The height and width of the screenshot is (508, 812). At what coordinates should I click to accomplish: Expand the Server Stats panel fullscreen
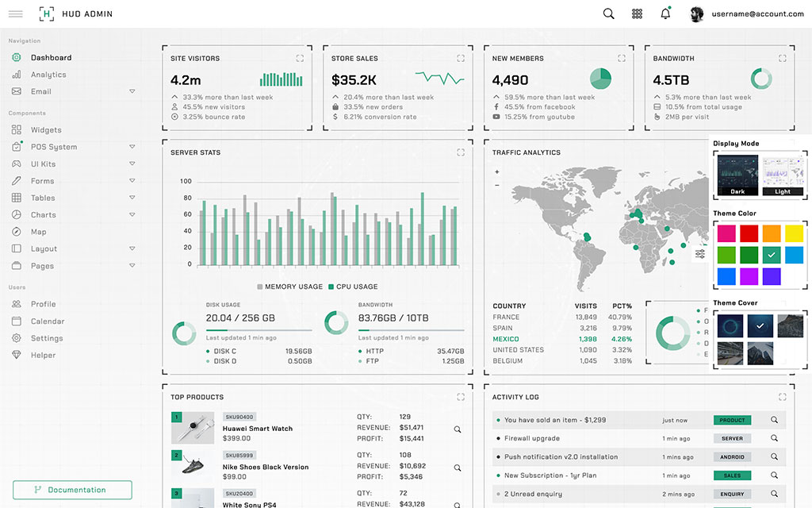click(x=461, y=152)
